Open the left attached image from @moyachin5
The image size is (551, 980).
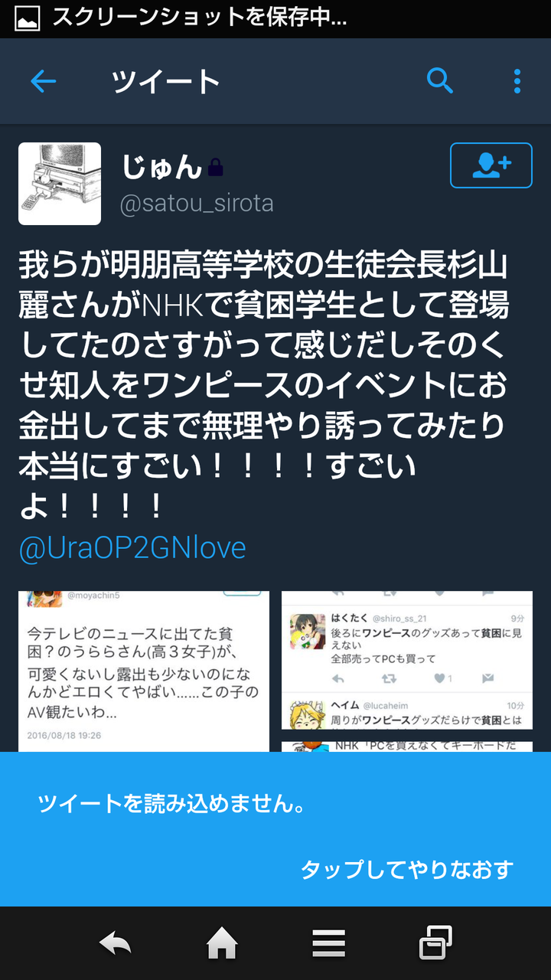point(144,671)
